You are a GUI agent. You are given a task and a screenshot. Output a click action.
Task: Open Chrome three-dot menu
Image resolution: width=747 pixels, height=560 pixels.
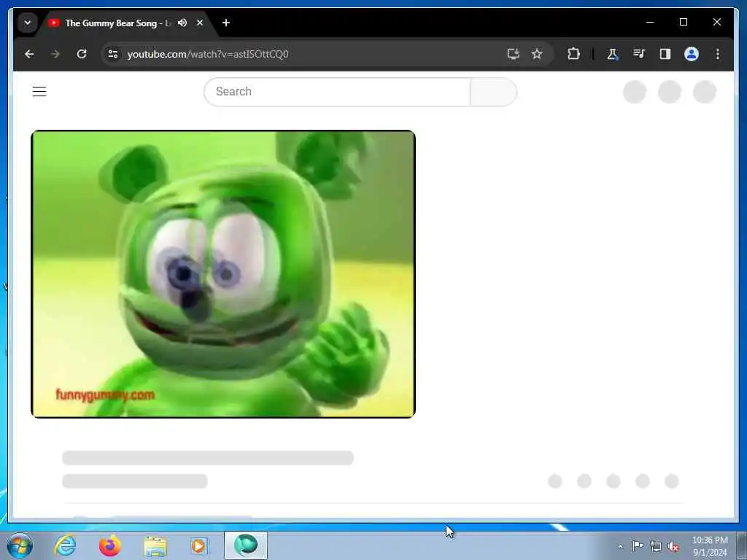(x=718, y=54)
